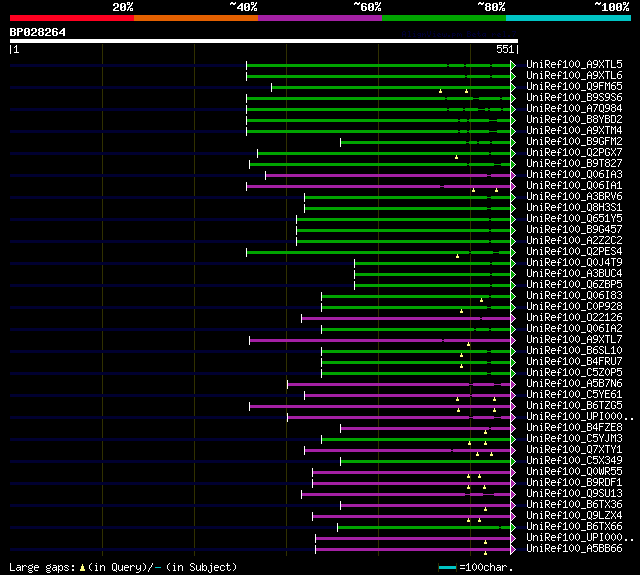Click the cyan ~100% identity legend segment

[x=569, y=18]
